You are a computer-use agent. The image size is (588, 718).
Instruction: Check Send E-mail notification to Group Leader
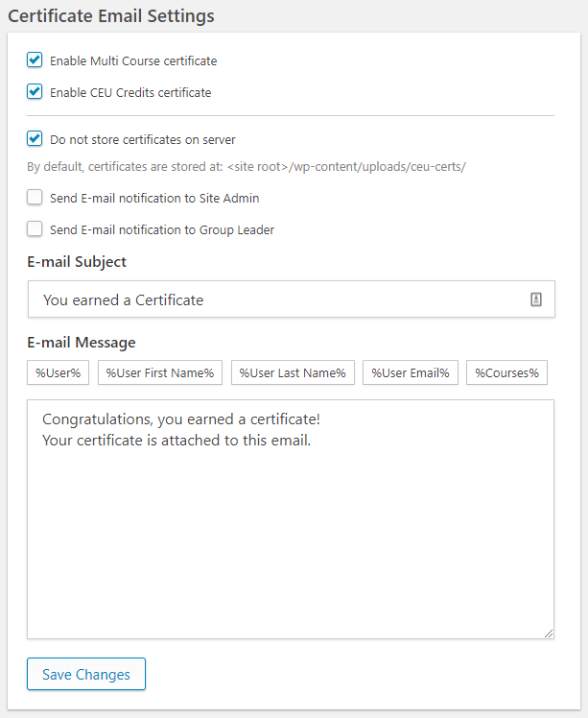pyautogui.click(x=35, y=229)
